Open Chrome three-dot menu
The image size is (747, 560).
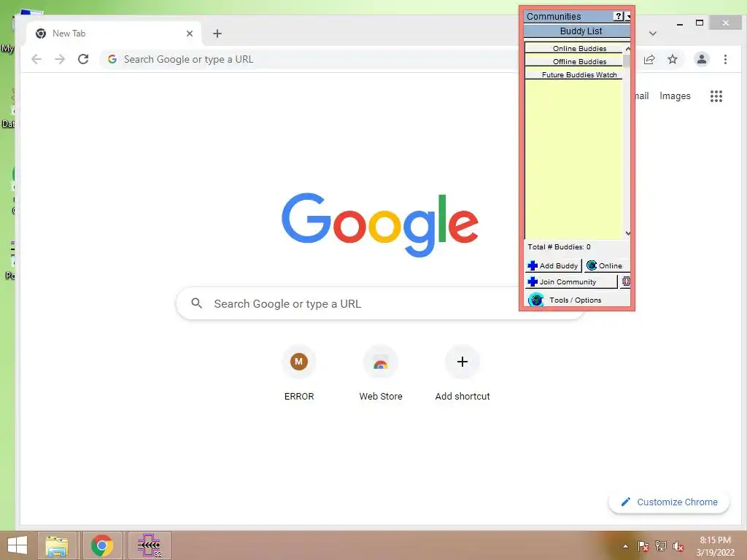[725, 59]
